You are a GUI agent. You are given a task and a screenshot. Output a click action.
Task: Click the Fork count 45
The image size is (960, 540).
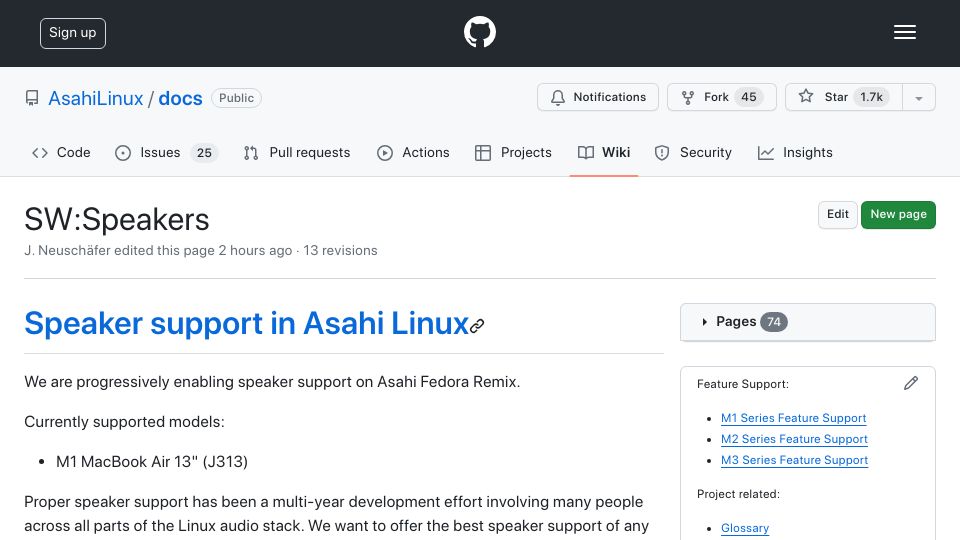coord(749,97)
